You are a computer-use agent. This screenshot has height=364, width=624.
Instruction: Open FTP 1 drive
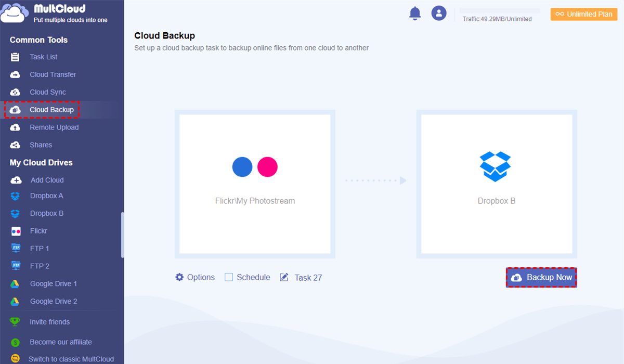tap(40, 249)
